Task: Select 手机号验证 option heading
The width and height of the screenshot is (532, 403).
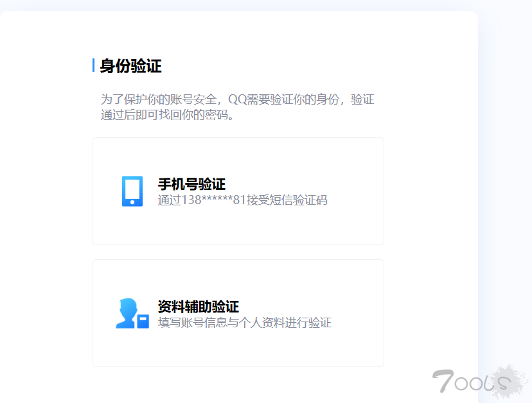Action: click(191, 184)
